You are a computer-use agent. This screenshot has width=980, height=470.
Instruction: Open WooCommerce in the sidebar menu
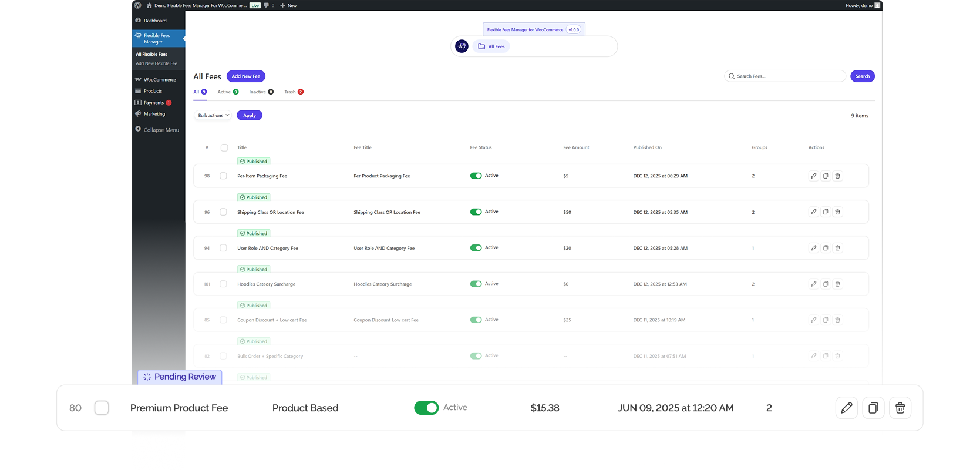(159, 80)
